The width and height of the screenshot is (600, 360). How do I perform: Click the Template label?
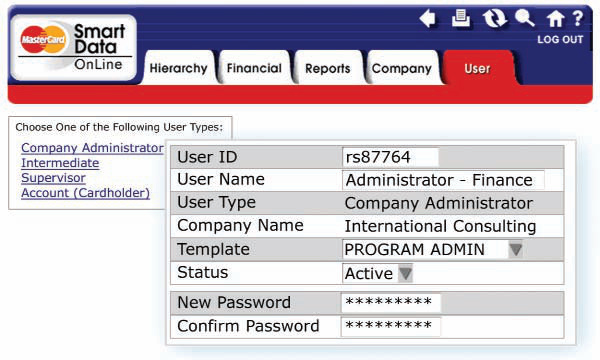(x=214, y=249)
